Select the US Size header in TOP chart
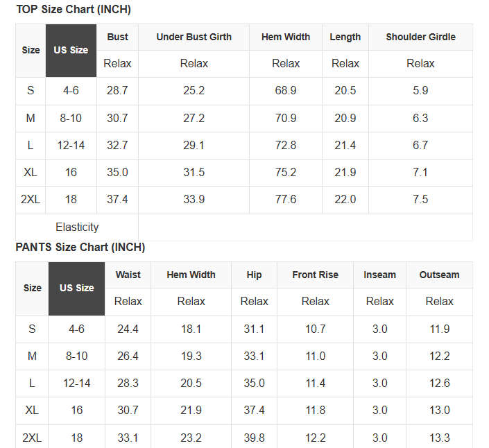Screen dimensions: 489x448 (71, 51)
